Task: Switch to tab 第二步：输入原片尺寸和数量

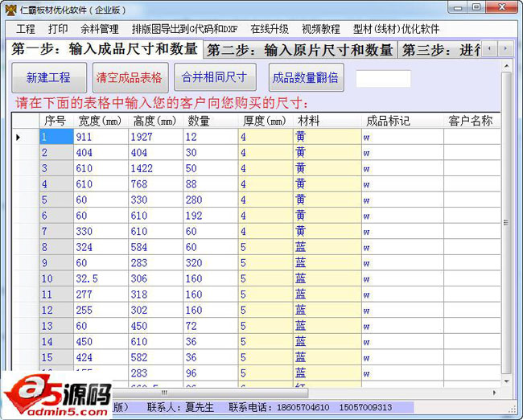Action: pyautogui.click(x=299, y=50)
